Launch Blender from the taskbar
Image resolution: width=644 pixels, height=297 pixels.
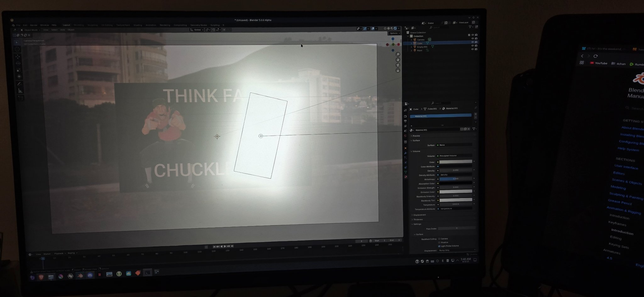coord(80,276)
